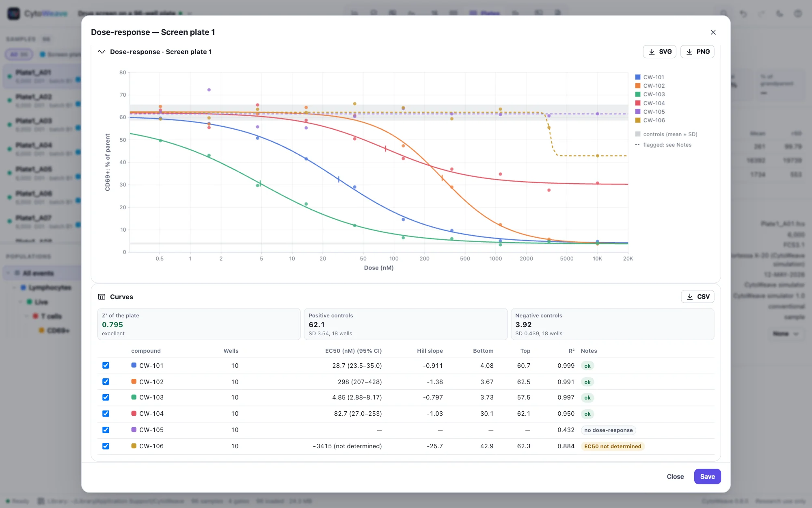Click the 'flagged: see Notes' legend entry
Screen dimensions: 812x508
[x=663, y=145]
